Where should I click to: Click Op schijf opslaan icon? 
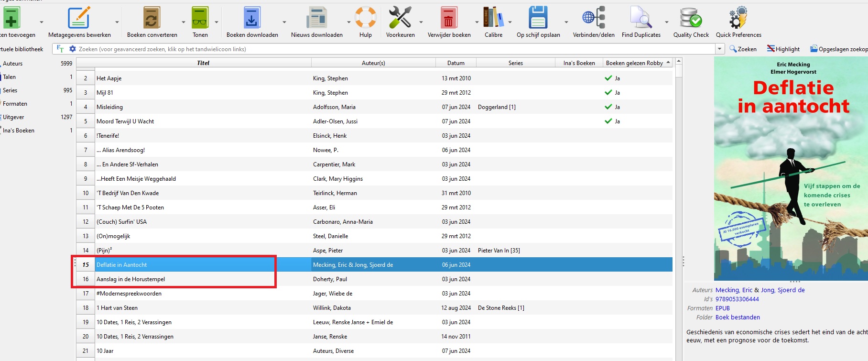click(538, 18)
